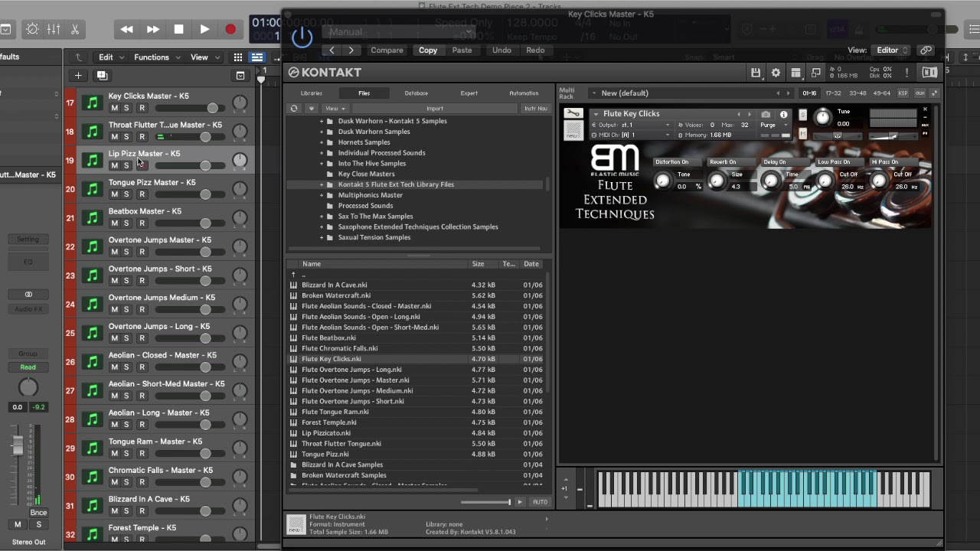980x551 pixels.
Task: Mute the Blizzard In A Cave - K5 track
Action: point(114,511)
